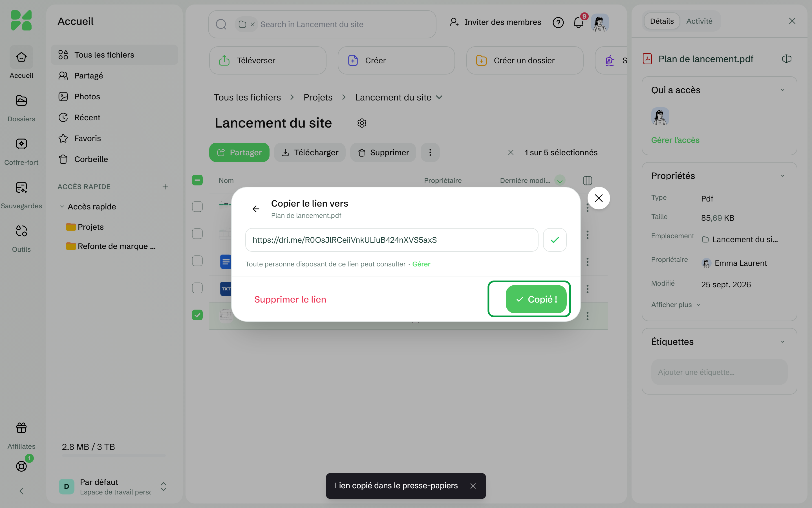
Task: Toggle the select-all checkbox in header
Action: pos(197,180)
